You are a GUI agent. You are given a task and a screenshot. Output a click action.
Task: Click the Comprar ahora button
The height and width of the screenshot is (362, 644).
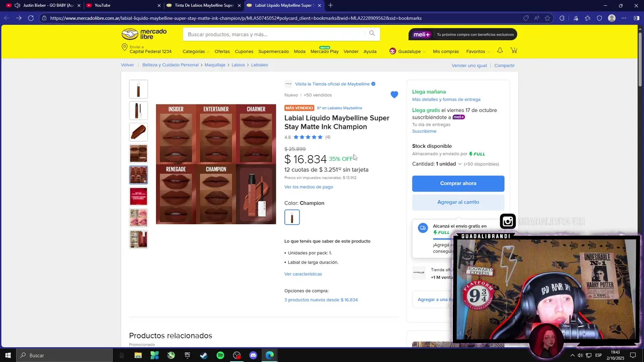[x=458, y=184]
